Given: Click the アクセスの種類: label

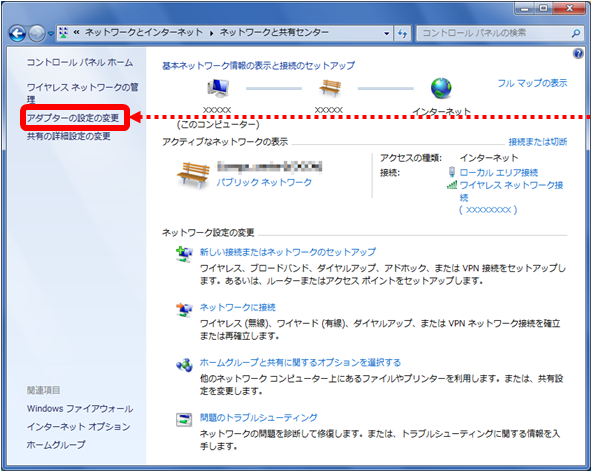Looking at the screenshot, I should (x=411, y=158).
